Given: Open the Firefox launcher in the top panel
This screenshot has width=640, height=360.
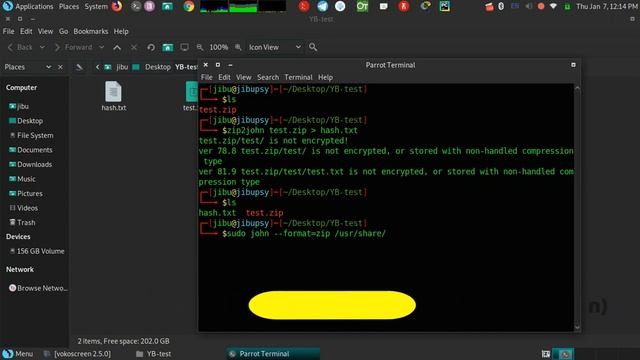Looking at the screenshot, I should pos(117,6).
